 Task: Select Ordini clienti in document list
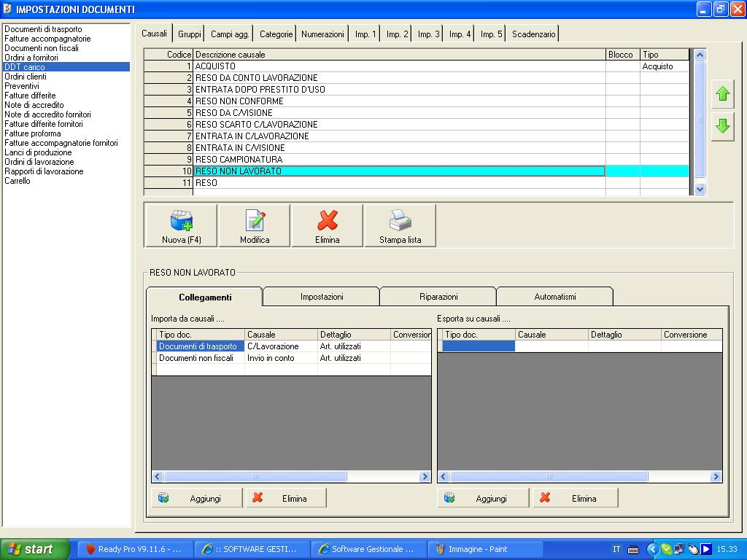(x=26, y=77)
